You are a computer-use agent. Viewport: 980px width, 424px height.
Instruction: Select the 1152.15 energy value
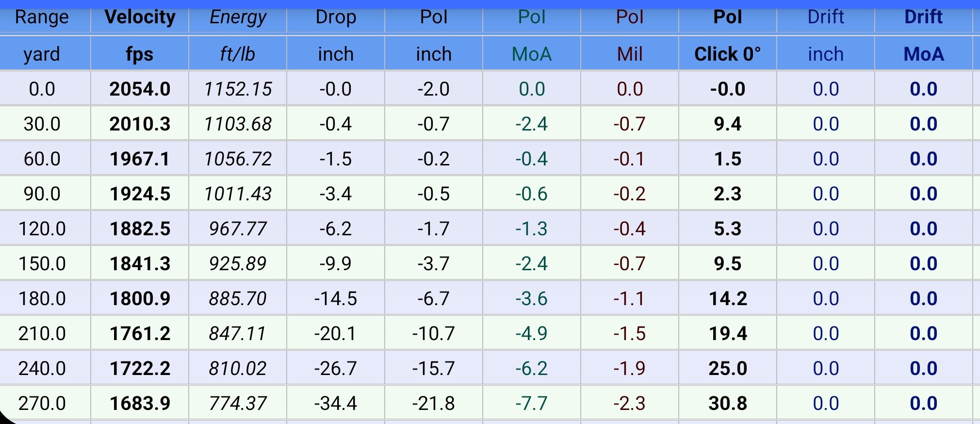[x=238, y=89]
